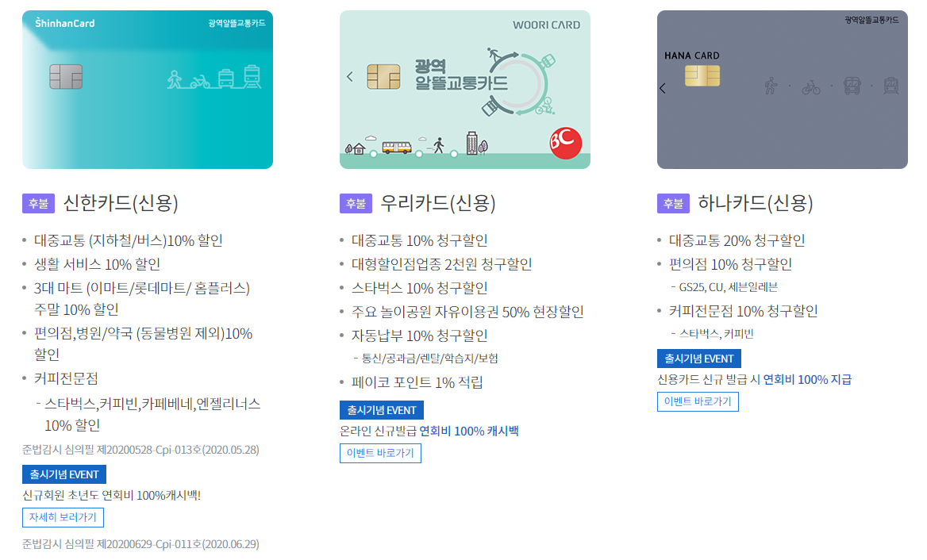
Task: Click the 연회비 100% 지급 blue text
Action: 808,380
